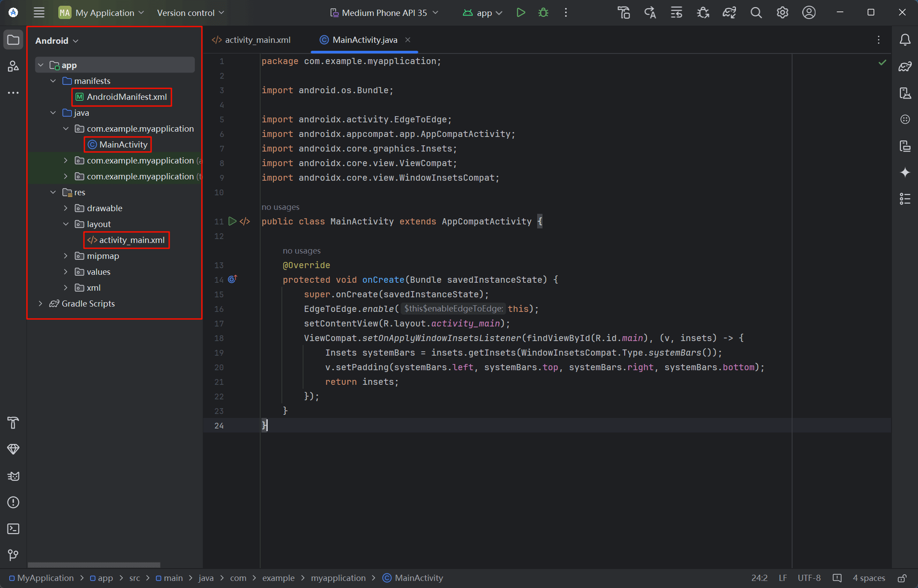Open the Terminal tool window
This screenshot has width=918, height=588.
point(13,528)
